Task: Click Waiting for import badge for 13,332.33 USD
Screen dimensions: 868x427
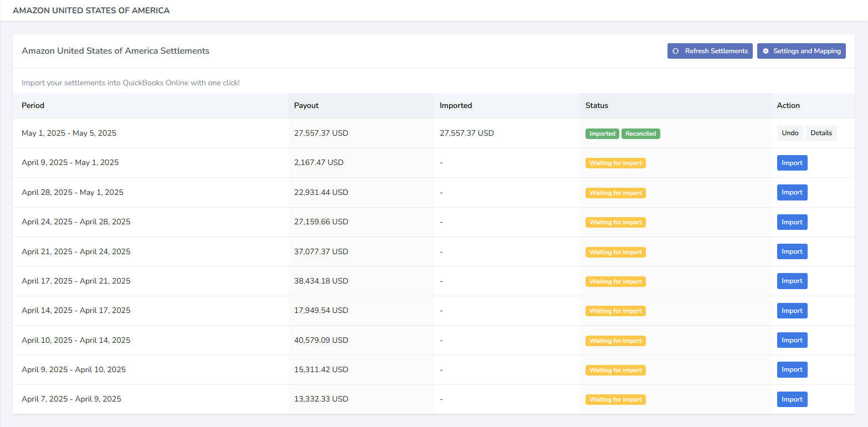Action: [615, 399]
